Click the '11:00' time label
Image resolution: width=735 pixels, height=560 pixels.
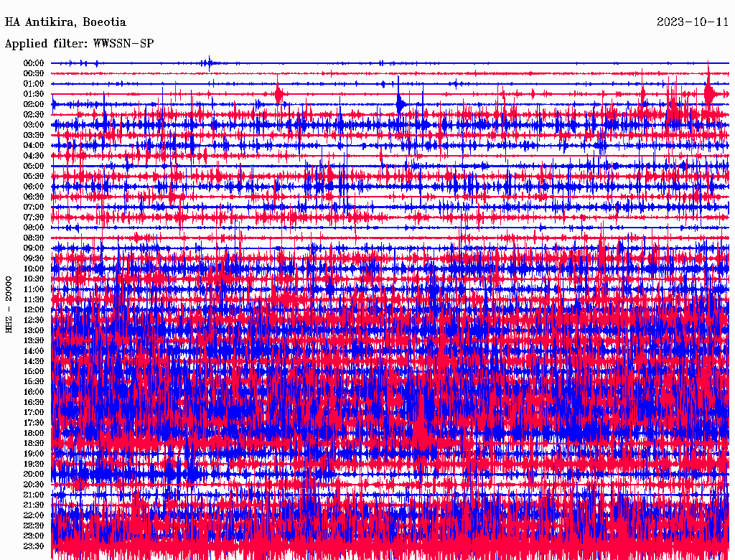point(34,289)
